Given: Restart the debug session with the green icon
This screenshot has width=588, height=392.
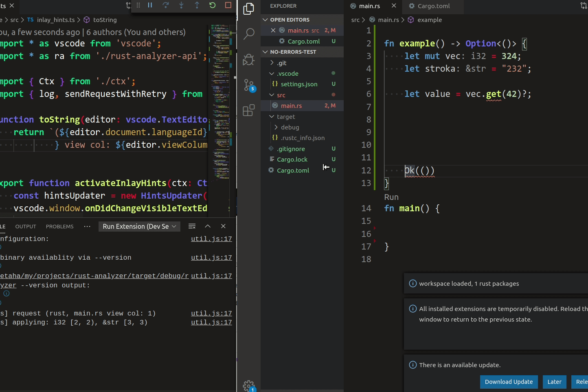Looking at the screenshot, I should point(212,6).
